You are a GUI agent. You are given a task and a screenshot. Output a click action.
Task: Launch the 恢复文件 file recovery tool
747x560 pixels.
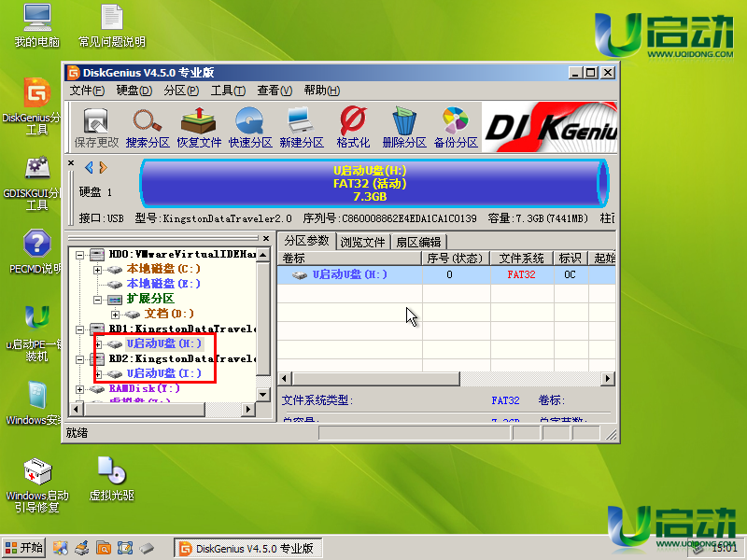pyautogui.click(x=199, y=127)
